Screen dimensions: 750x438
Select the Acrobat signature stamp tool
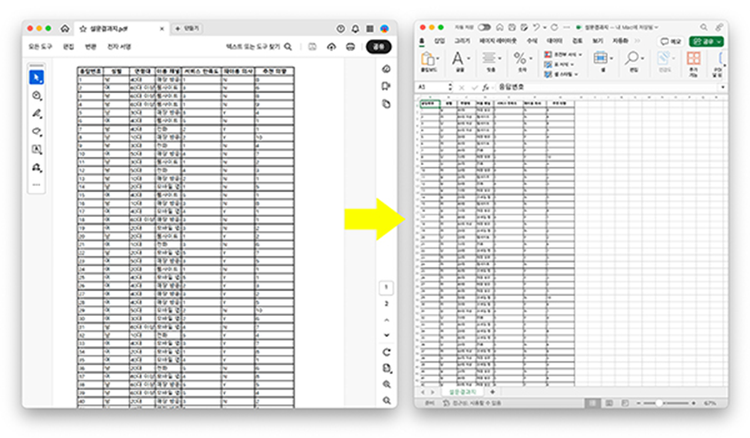point(36,168)
